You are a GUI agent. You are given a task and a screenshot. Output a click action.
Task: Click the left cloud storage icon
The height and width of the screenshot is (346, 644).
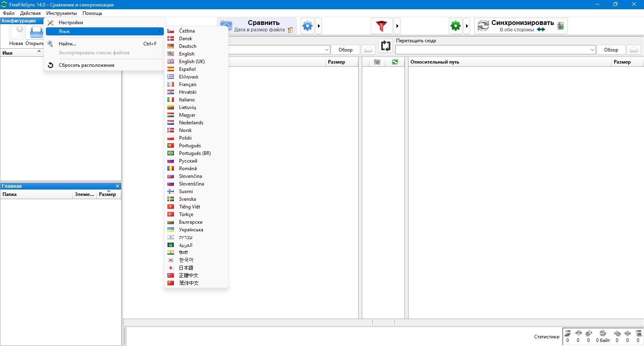[x=368, y=50]
